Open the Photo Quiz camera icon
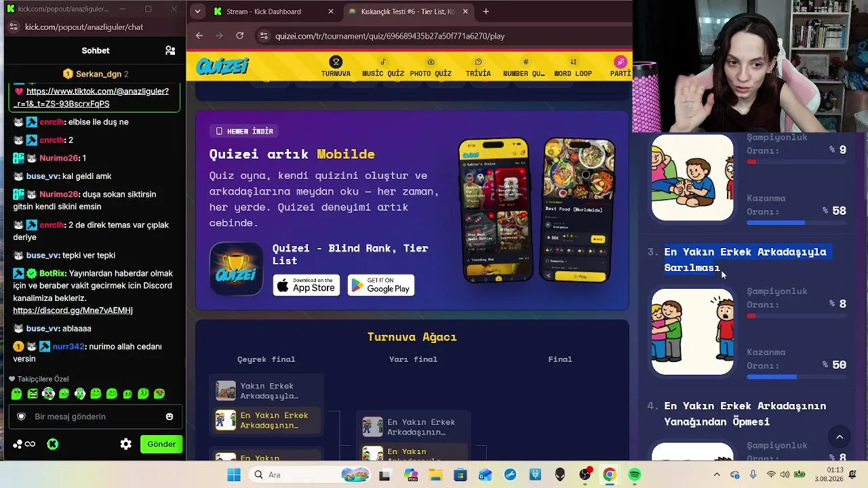The image size is (868, 488). tap(431, 62)
